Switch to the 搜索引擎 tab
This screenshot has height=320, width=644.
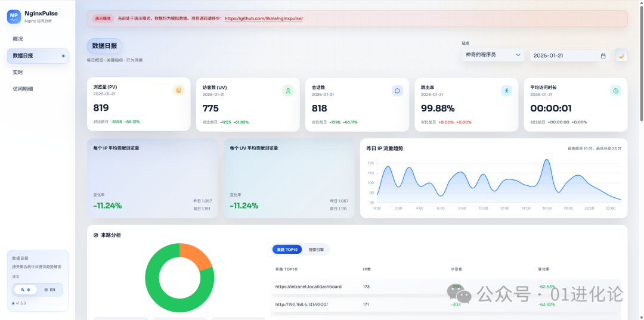[316, 250]
